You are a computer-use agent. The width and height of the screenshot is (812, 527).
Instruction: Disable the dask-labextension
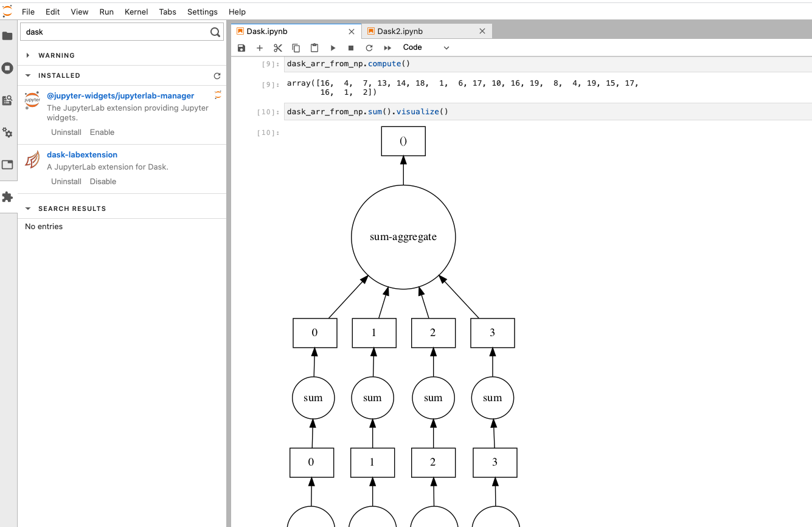click(x=103, y=181)
